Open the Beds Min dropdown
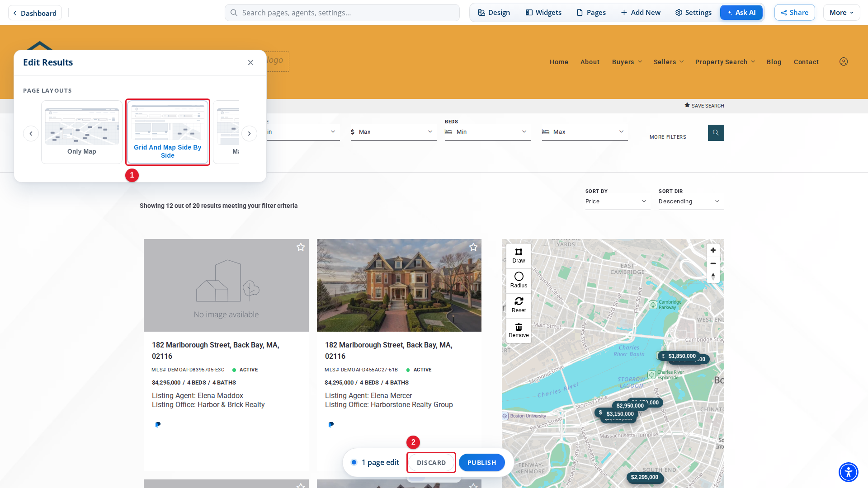 click(488, 132)
